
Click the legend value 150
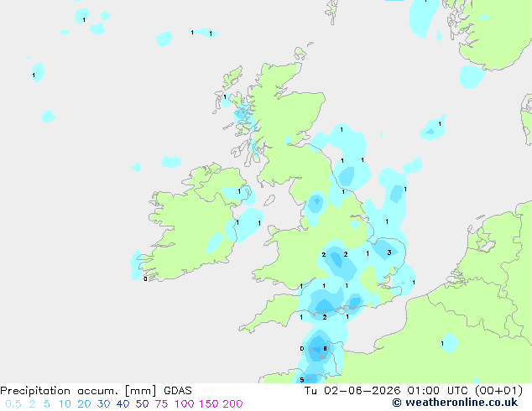(x=209, y=404)
